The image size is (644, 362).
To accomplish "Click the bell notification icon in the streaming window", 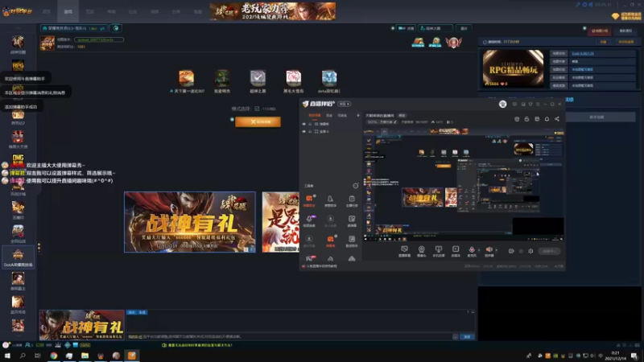I will (x=547, y=119).
